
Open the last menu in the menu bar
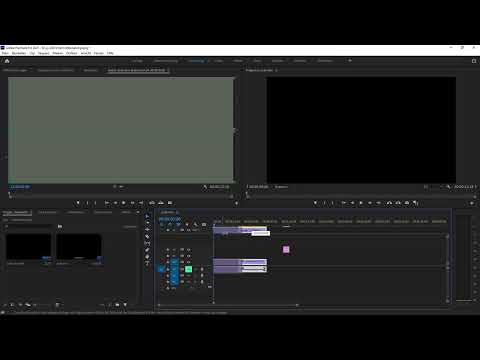point(110,53)
